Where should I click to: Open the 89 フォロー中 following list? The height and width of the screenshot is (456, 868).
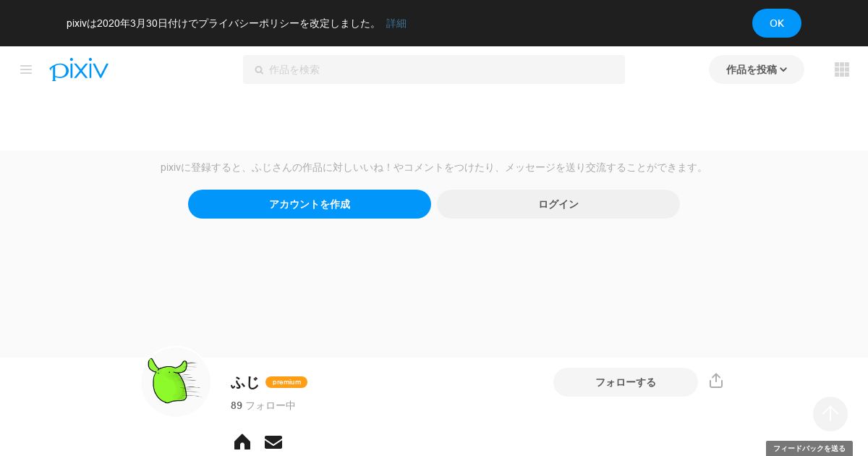(263, 405)
